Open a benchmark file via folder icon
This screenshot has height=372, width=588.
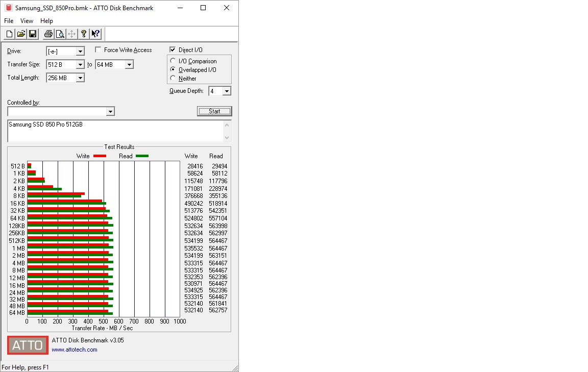point(21,34)
